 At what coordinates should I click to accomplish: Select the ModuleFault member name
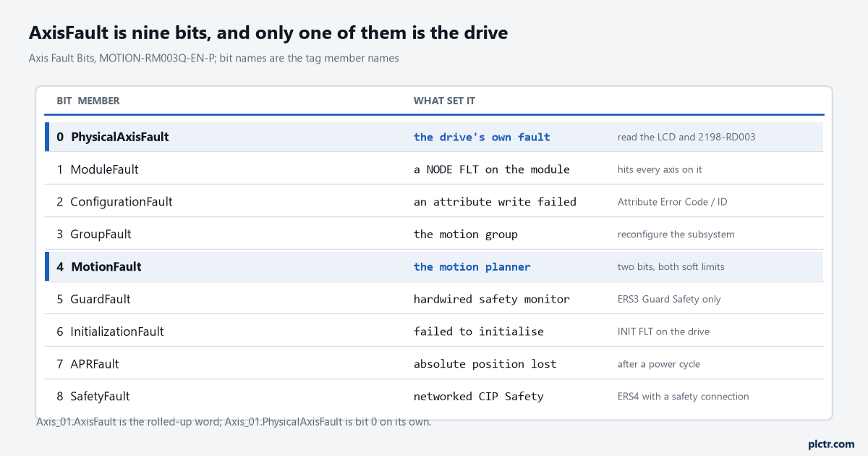(104, 169)
